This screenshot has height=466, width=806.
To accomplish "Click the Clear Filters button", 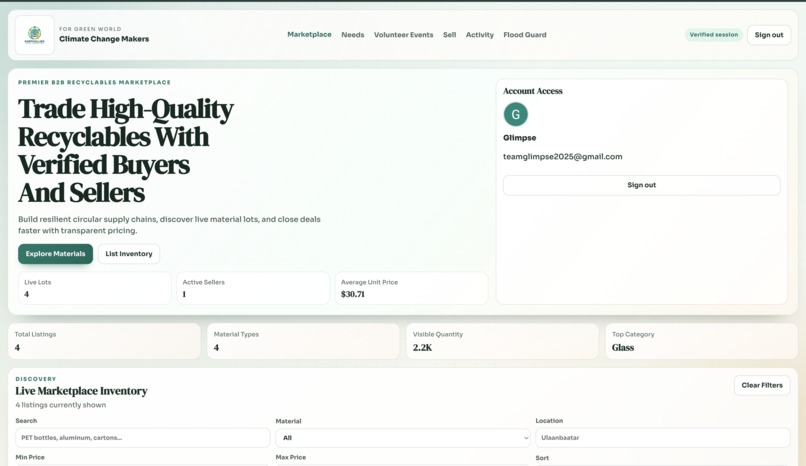I will coord(762,385).
